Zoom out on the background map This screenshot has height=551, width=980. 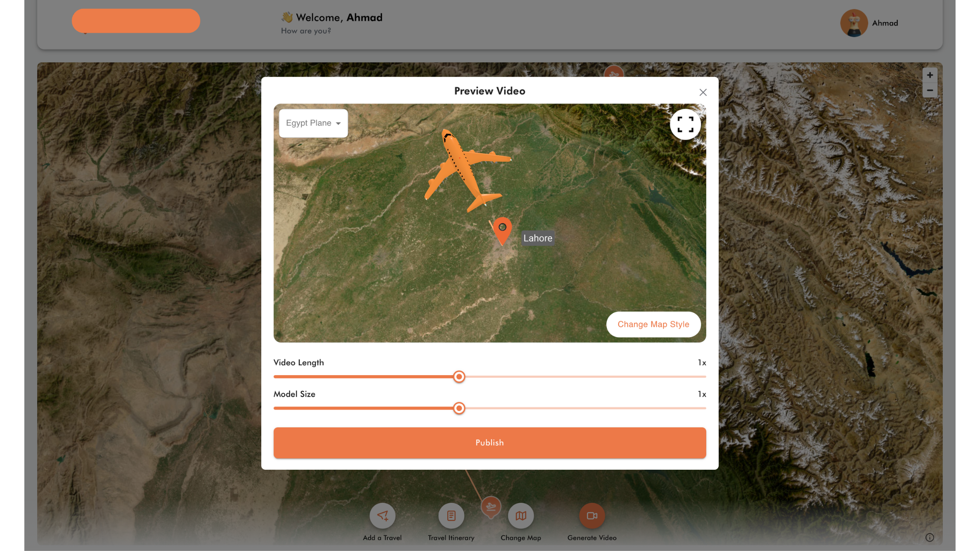(930, 91)
